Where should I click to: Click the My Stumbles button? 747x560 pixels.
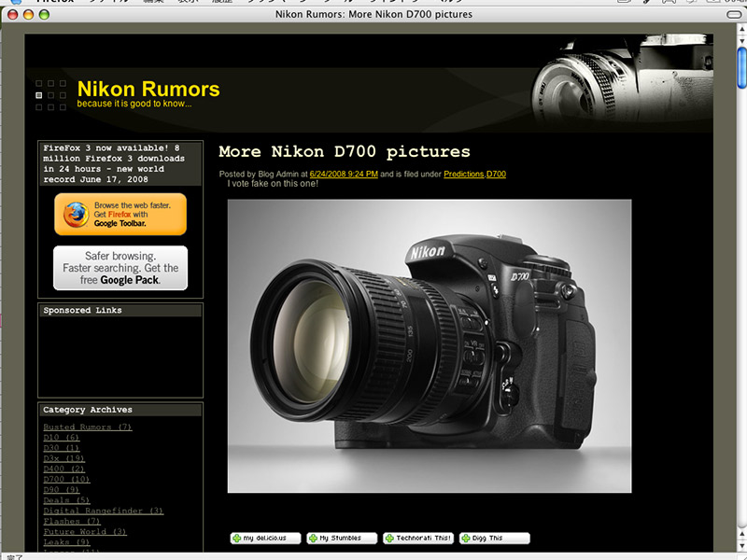click(342, 539)
